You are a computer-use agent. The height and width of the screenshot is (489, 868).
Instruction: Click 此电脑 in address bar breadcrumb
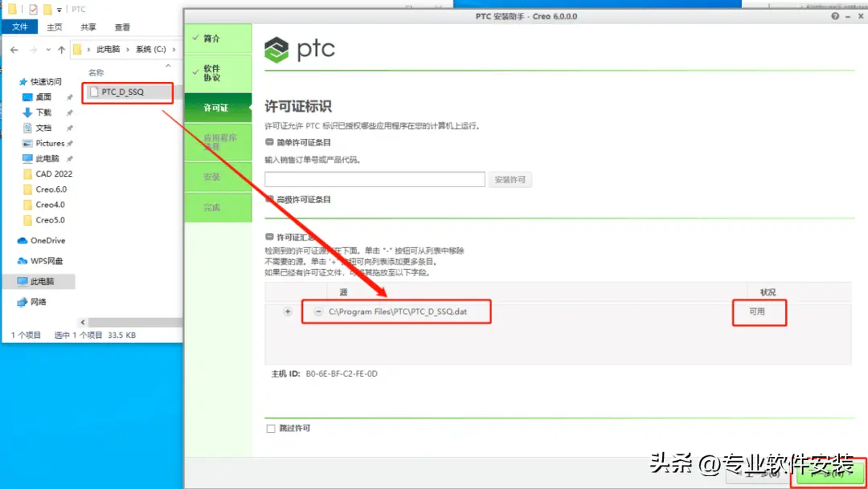point(108,50)
